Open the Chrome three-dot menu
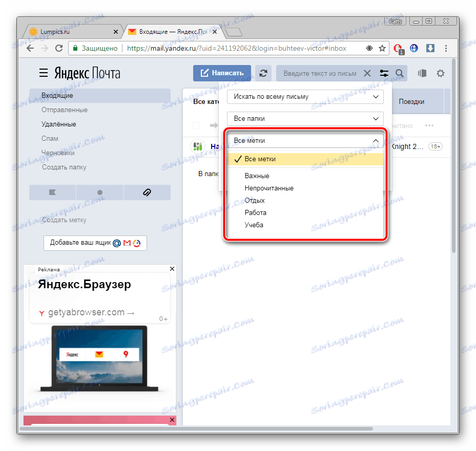Screen dimensions: 476x451 (446, 48)
